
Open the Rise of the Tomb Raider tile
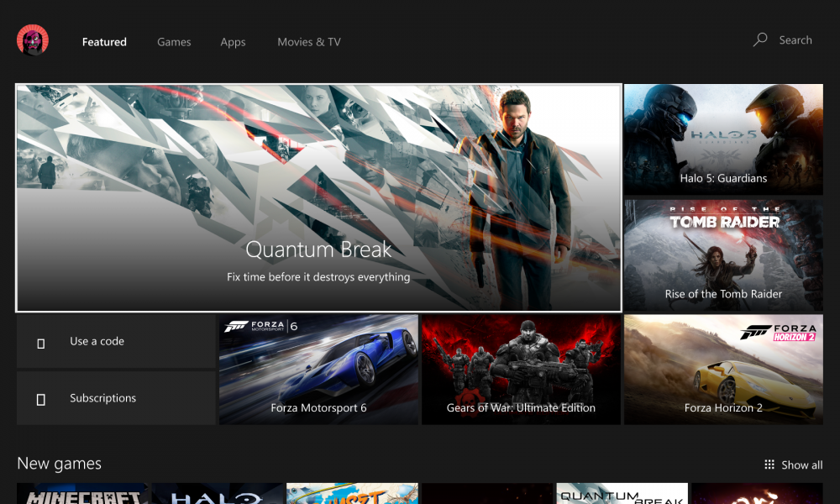[x=723, y=255]
